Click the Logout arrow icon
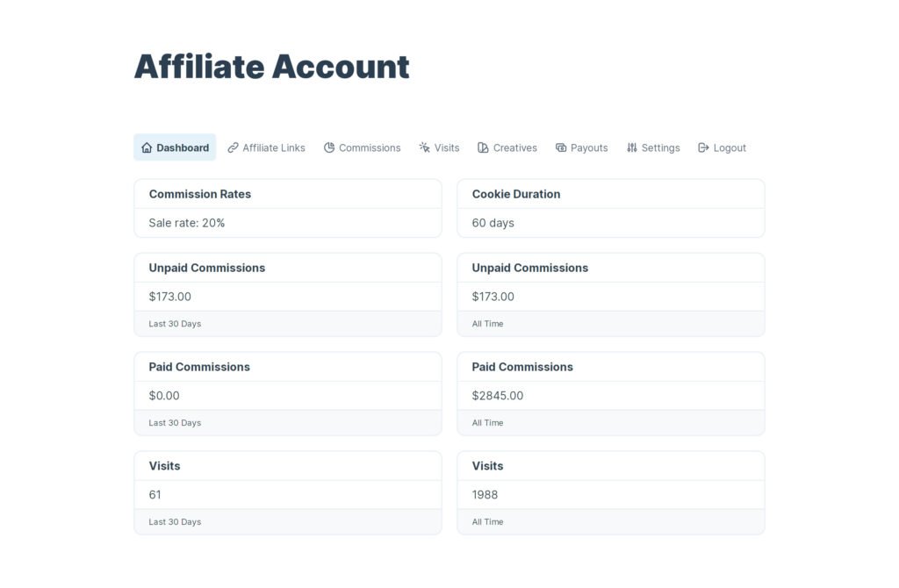Image resolution: width=899 pixels, height=588 pixels. 703,147
